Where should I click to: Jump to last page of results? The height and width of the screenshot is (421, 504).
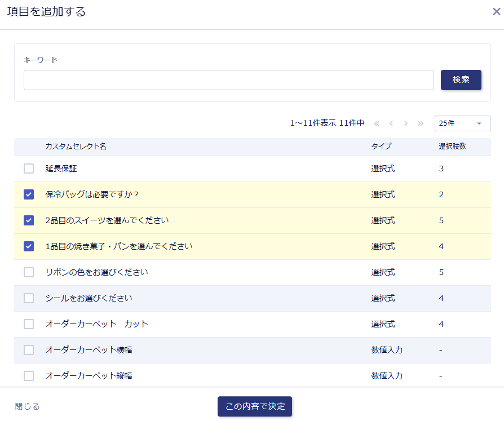pos(421,123)
